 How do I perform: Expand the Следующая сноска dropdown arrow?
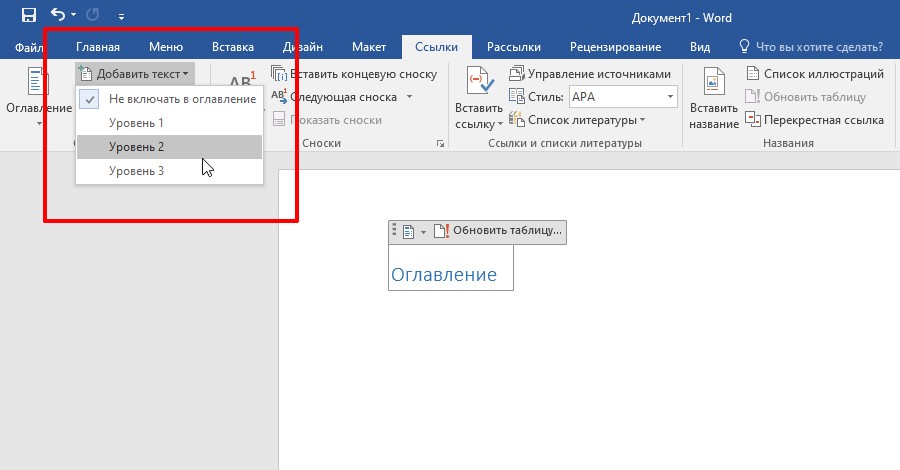(409, 97)
